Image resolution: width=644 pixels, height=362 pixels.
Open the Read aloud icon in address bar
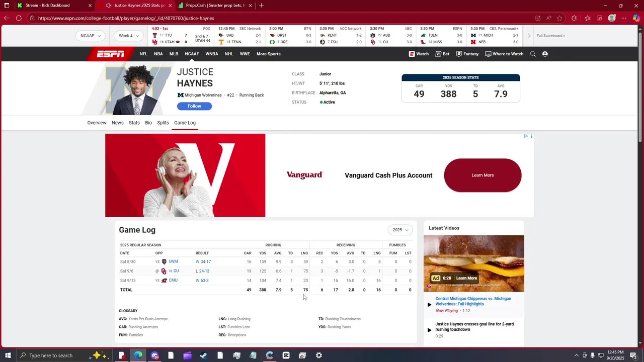[548, 18]
